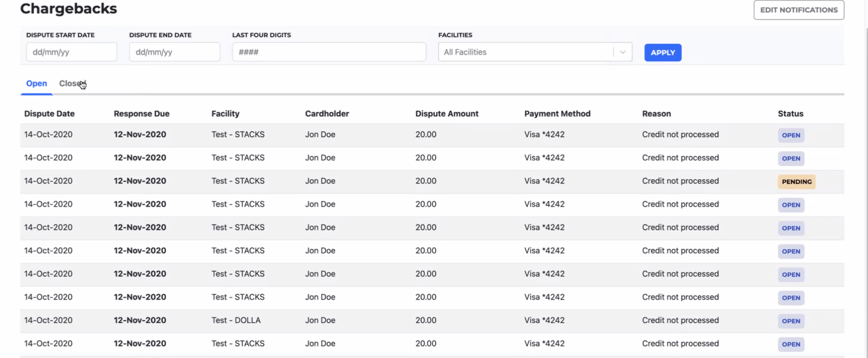Select the Open tab
Screen dimensions: 868x358
click(x=36, y=83)
